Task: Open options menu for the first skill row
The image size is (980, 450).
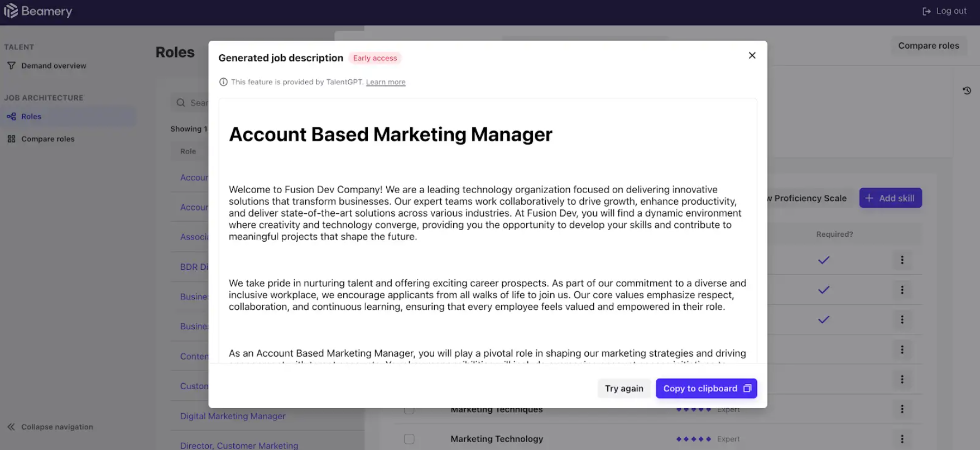Action: (x=902, y=260)
